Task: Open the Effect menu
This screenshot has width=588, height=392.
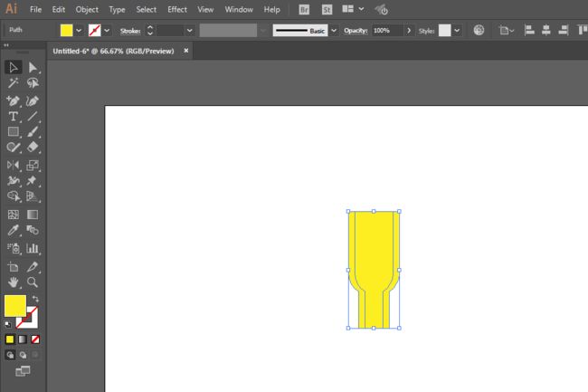Action: [x=177, y=9]
